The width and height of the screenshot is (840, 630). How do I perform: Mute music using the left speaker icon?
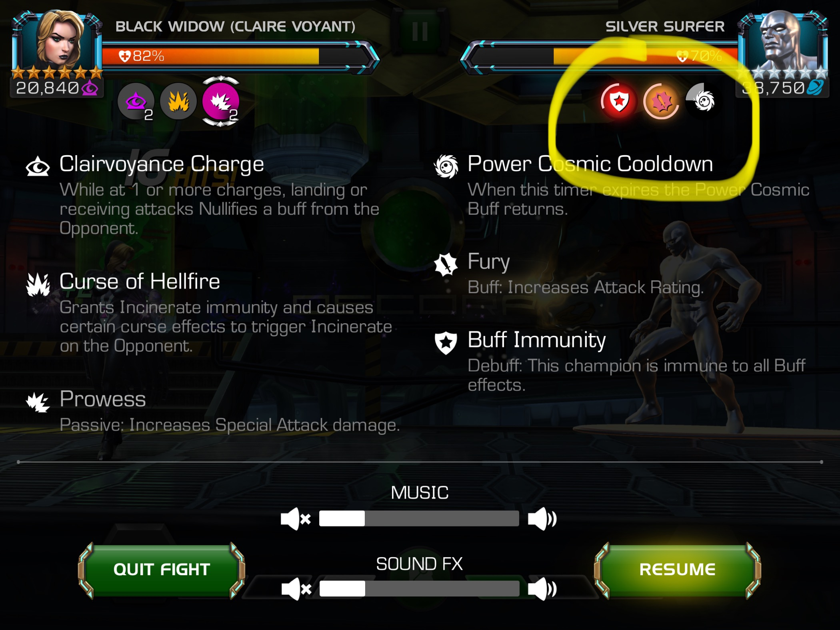(296, 519)
